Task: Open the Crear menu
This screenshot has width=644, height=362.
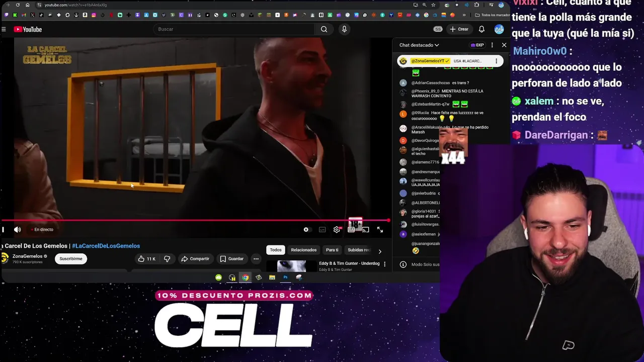Action: pos(459,29)
